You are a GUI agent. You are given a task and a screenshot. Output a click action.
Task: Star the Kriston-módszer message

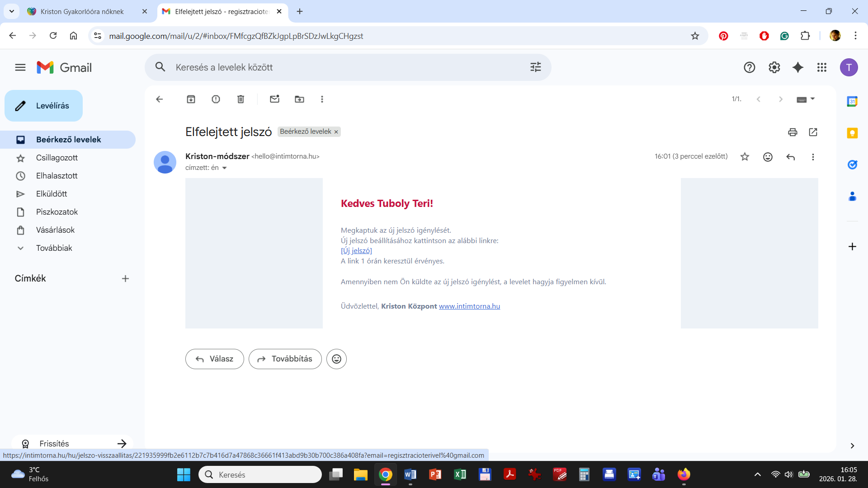(x=745, y=157)
